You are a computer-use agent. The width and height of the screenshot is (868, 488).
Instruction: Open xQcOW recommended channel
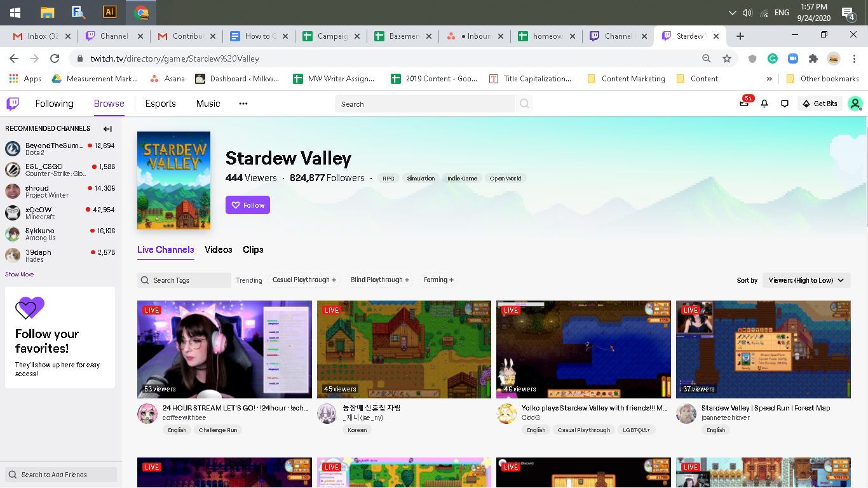click(60, 213)
